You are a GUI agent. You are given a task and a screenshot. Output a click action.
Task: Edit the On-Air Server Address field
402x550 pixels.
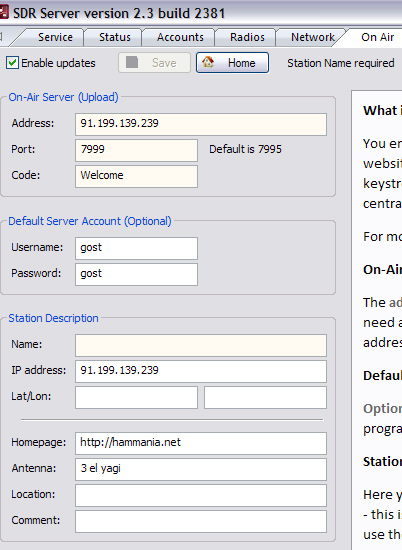point(201,124)
